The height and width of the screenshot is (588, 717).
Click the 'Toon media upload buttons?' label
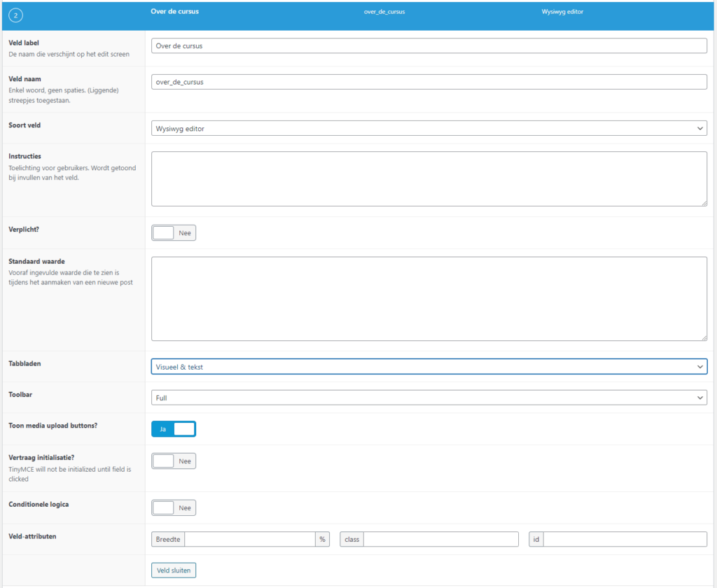coord(53,425)
